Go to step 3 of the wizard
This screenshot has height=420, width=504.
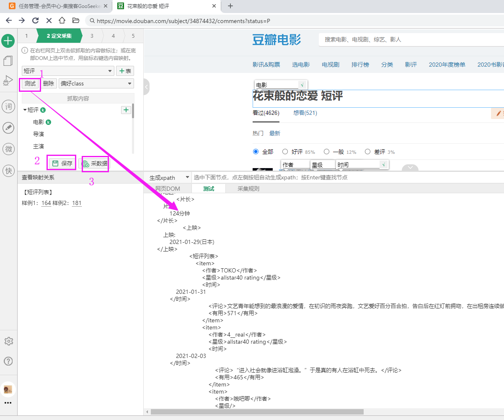point(92,36)
